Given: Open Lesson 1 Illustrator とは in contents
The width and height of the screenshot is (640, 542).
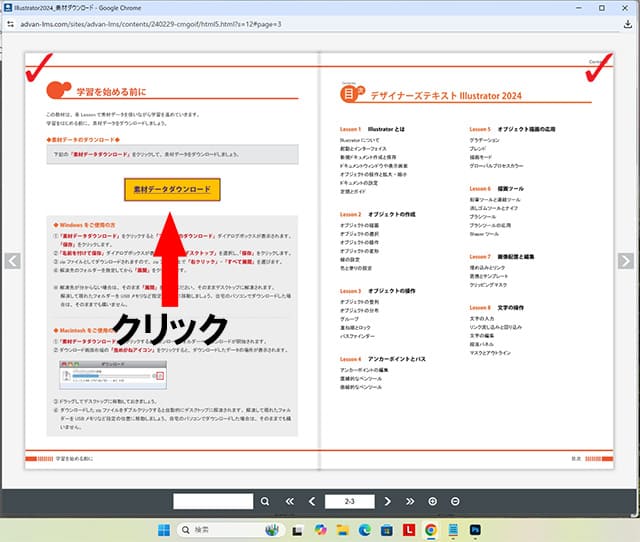Looking at the screenshot, I should tap(371, 130).
